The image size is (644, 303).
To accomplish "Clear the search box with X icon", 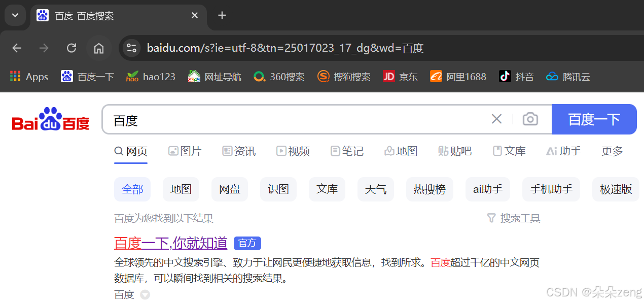I will click(496, 119).
